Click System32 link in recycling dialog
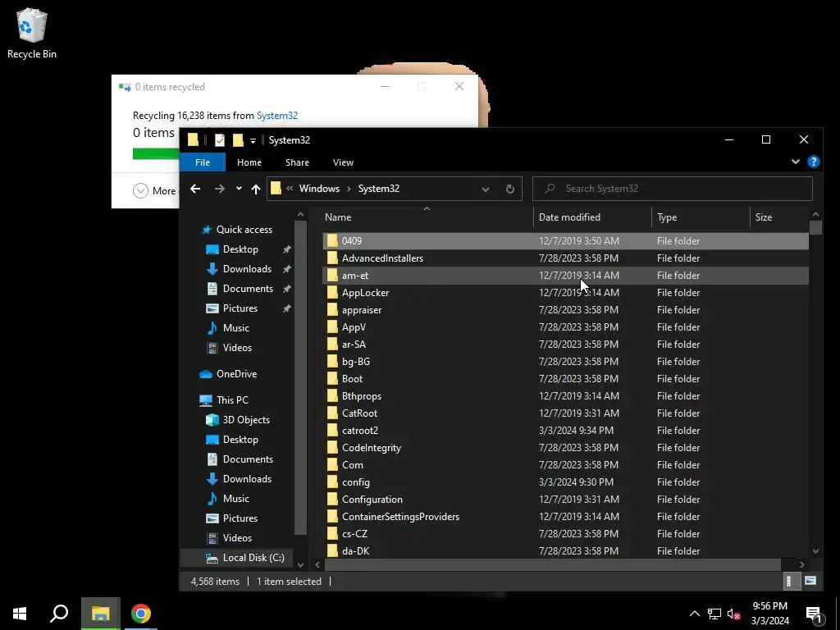This screenshot has width=840, height=630. click(277, 116)
